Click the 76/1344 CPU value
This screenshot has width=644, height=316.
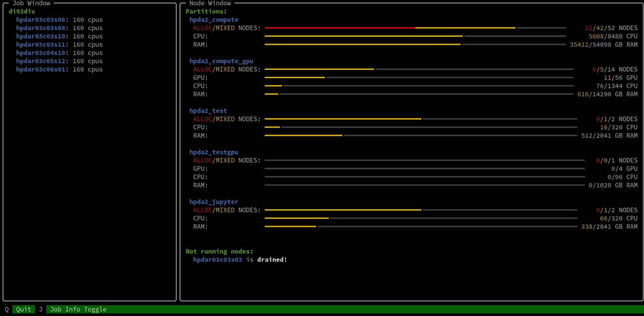pos(617,86)
